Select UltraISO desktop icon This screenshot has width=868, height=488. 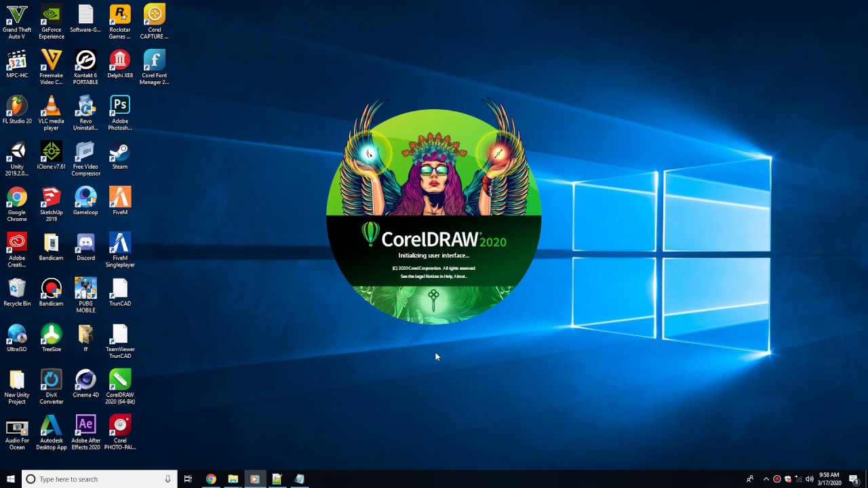coord(17,338)
